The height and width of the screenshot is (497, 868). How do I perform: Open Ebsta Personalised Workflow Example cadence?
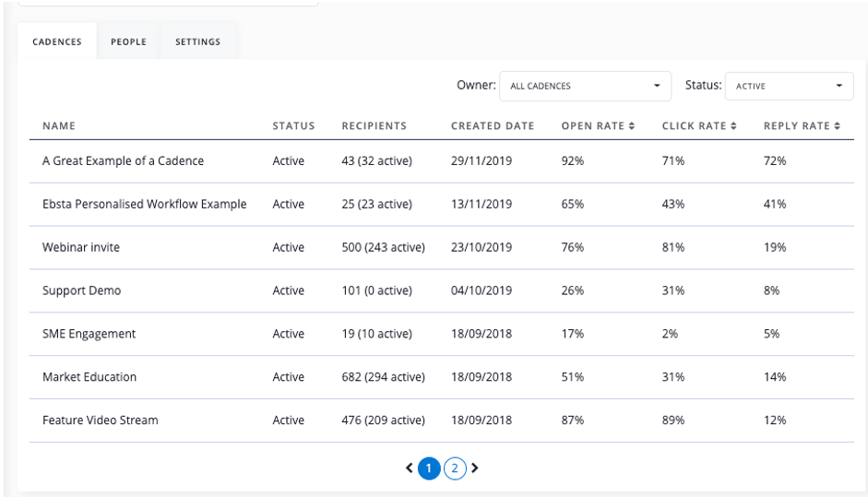[144, 205]
